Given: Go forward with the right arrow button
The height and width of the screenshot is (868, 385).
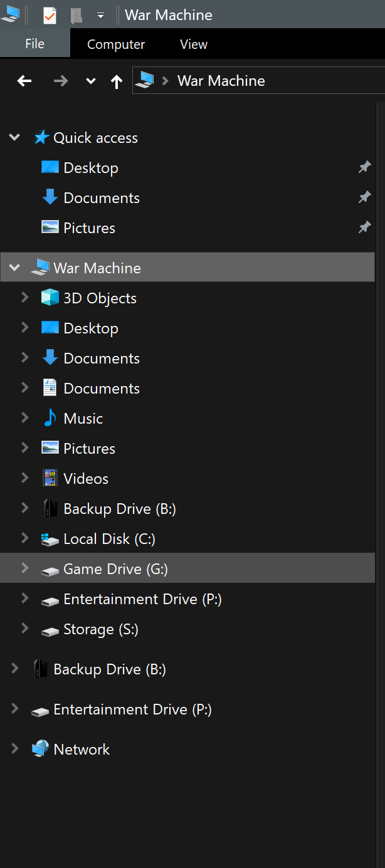Looking at the screenshot, I should tap(61, 81).
